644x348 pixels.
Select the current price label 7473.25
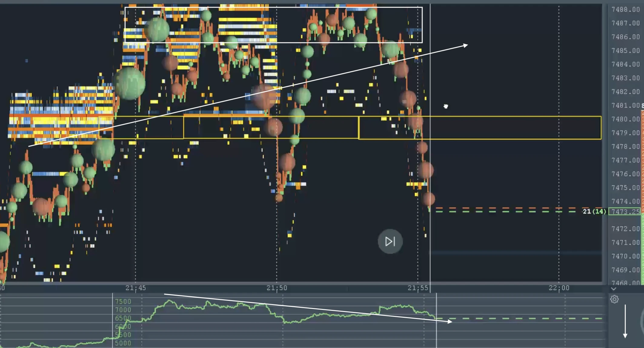pyautogui.click(x=625, y=212)
